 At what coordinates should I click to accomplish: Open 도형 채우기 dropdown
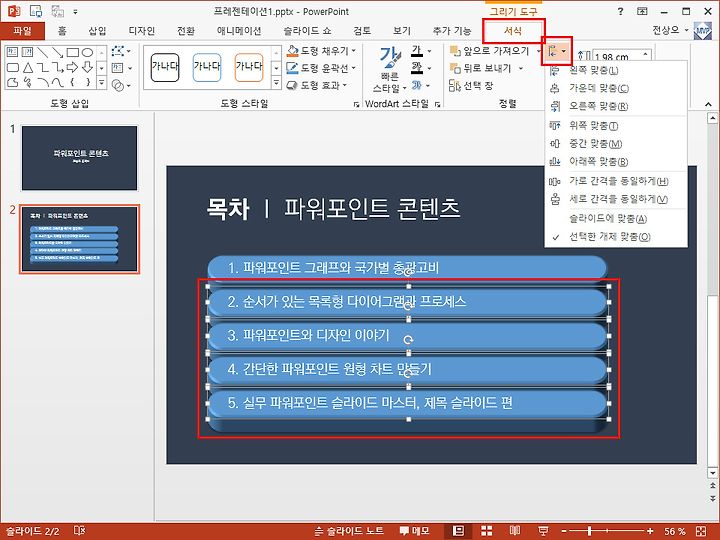click(321, 51)
